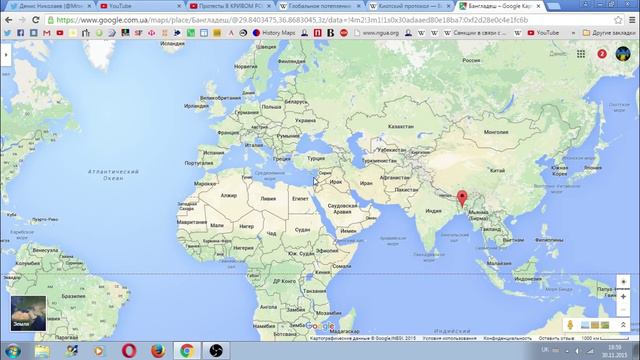Click the red Bangladesh location pin
The height and width of the screenshot is (360, 640).
462,198
